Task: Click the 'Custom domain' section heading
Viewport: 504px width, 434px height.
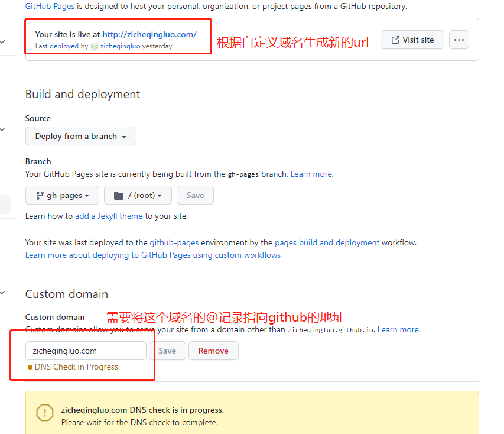Action: pos(67,294)
